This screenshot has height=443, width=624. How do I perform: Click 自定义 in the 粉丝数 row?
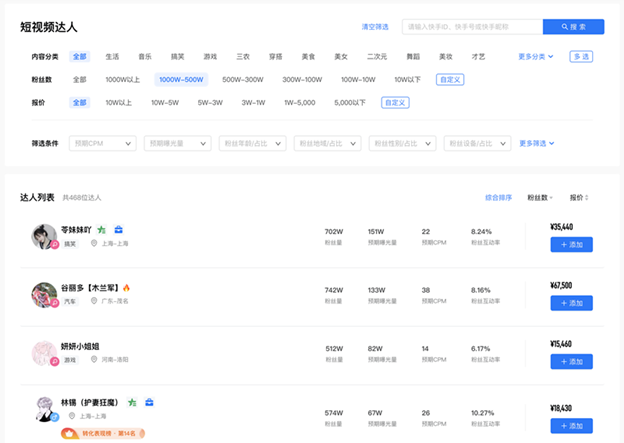450,80
